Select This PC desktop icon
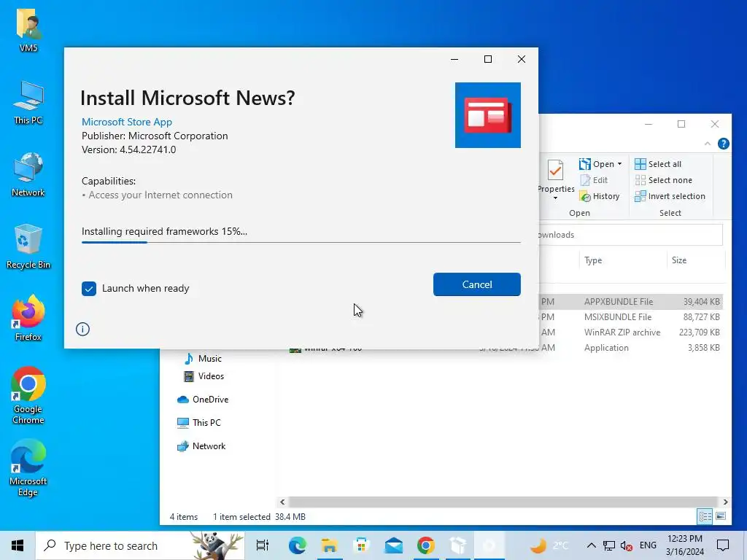747x560 pixels. [x=28, y=103]
